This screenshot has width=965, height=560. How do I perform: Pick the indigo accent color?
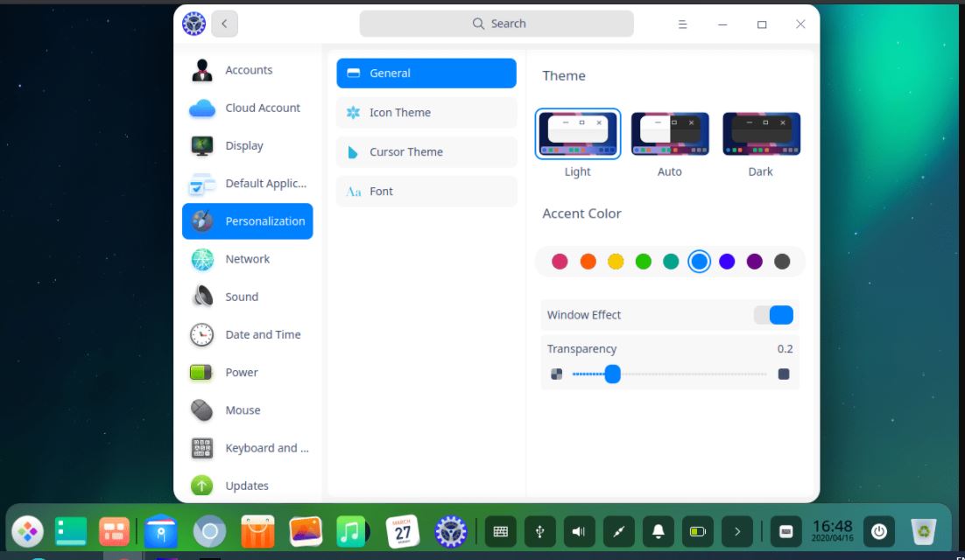[727, 262]
